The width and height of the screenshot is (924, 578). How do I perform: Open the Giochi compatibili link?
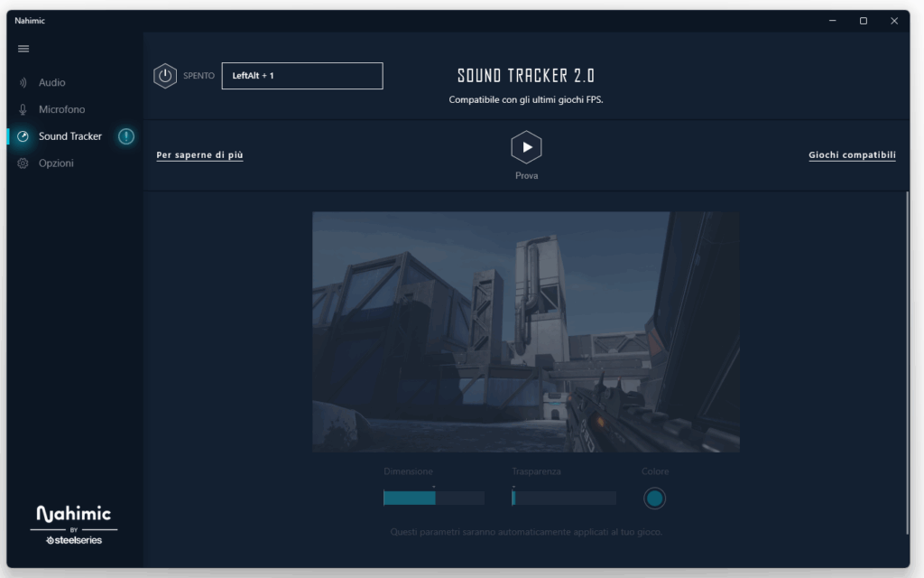[x=852, y=155]
